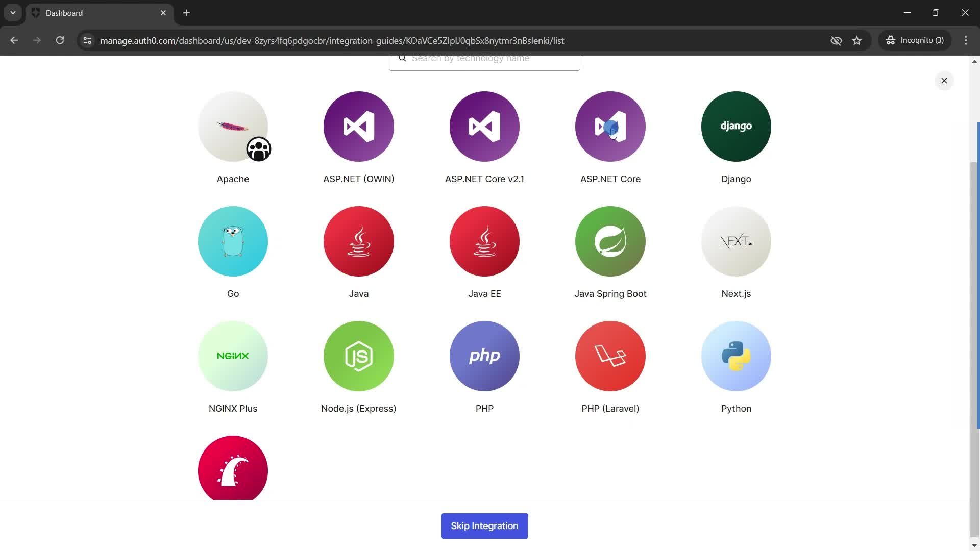Select the ASP.NET Core icon
This screenshot has width=980, height=551.
click(610, 127)
